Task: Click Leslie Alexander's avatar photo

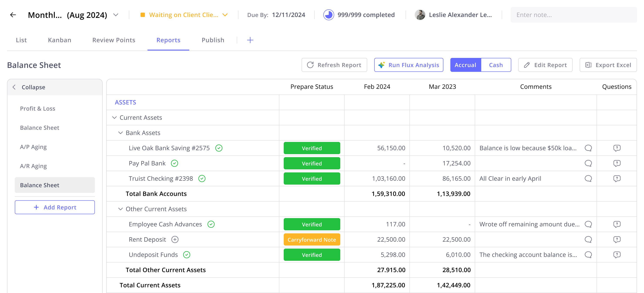Action: click(x=420, y=15)
